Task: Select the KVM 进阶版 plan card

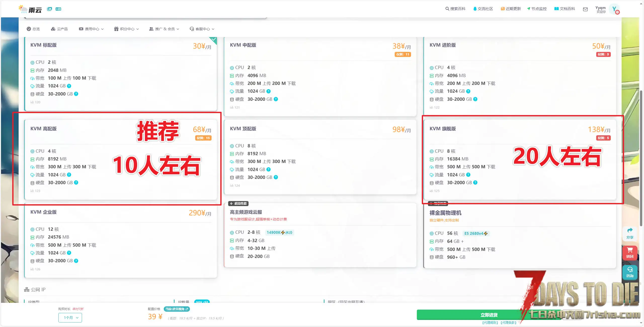Action: pyautogui.click(x=520, y=76)
